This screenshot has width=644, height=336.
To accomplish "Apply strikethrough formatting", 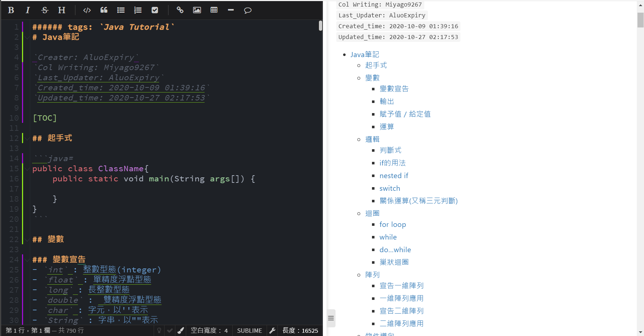I will click(44, 10).
